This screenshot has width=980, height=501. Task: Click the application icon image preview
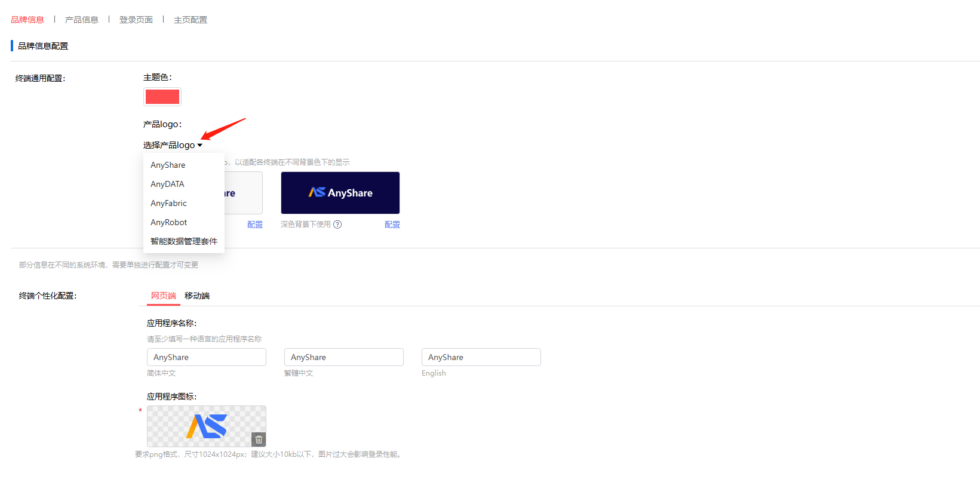(207, 426)
